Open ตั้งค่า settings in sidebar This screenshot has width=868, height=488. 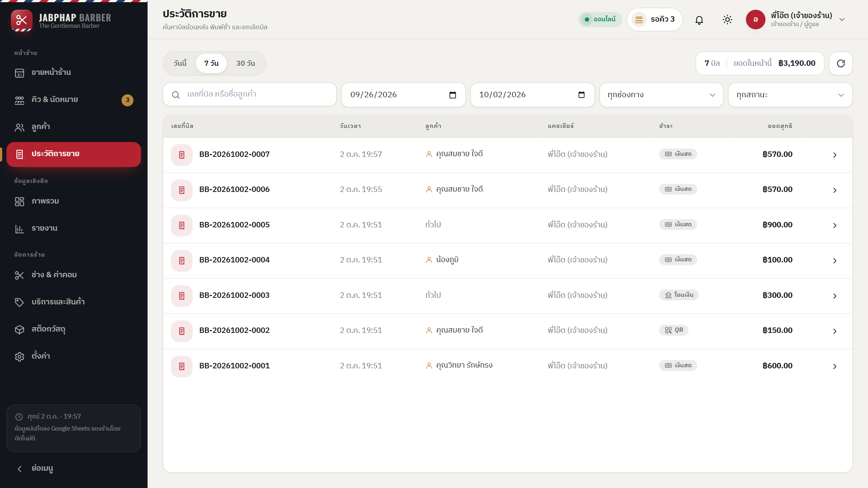74,356
